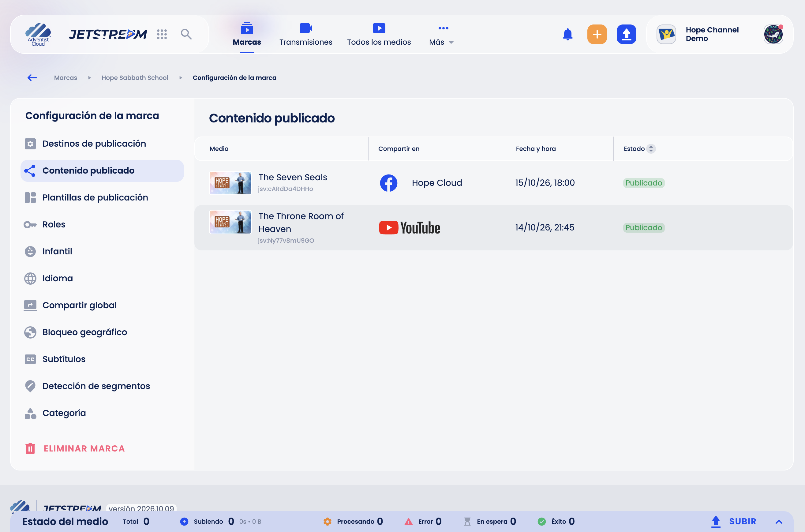Screen dimensions: 805x532
Task: Click the search magnifier icon
Action: coord(186,34)
